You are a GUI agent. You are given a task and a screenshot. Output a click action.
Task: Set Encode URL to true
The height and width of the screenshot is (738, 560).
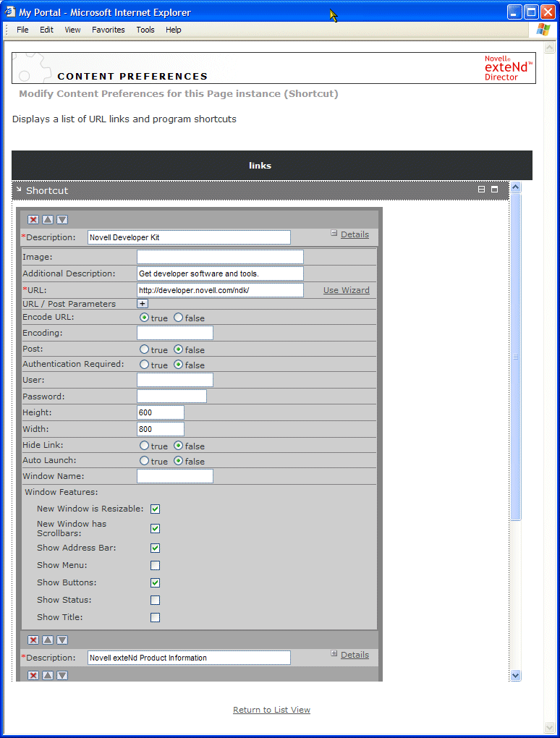coord(144,318)
